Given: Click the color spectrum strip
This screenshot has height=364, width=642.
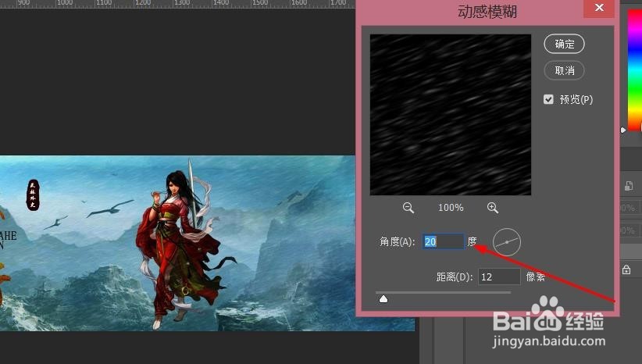Looking at the screenshot, I should [x=635, y=70].
